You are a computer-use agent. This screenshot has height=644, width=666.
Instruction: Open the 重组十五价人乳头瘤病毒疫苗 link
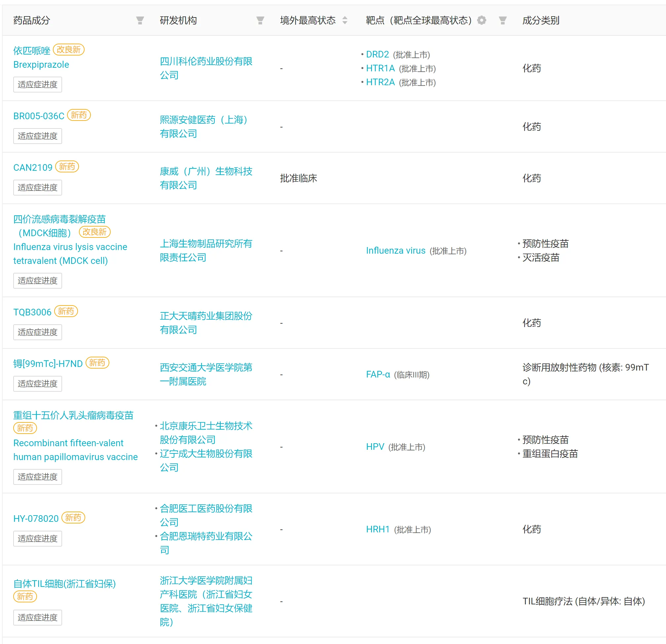click(73, 415)
